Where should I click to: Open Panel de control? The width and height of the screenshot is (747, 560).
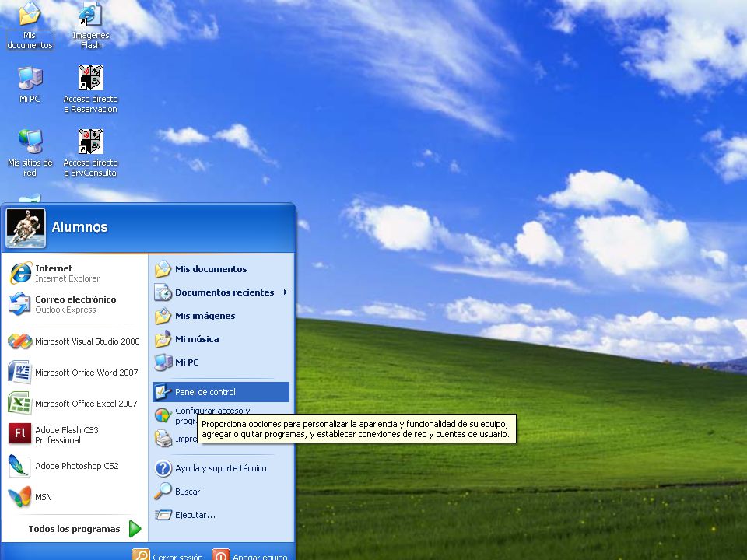coord(220,392)
